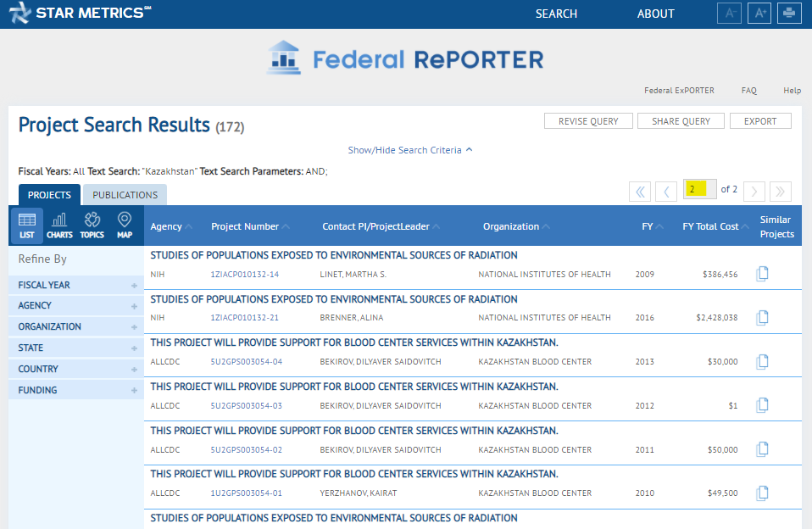
Task: Sort results by Organization column
Action: coord(516,226)
